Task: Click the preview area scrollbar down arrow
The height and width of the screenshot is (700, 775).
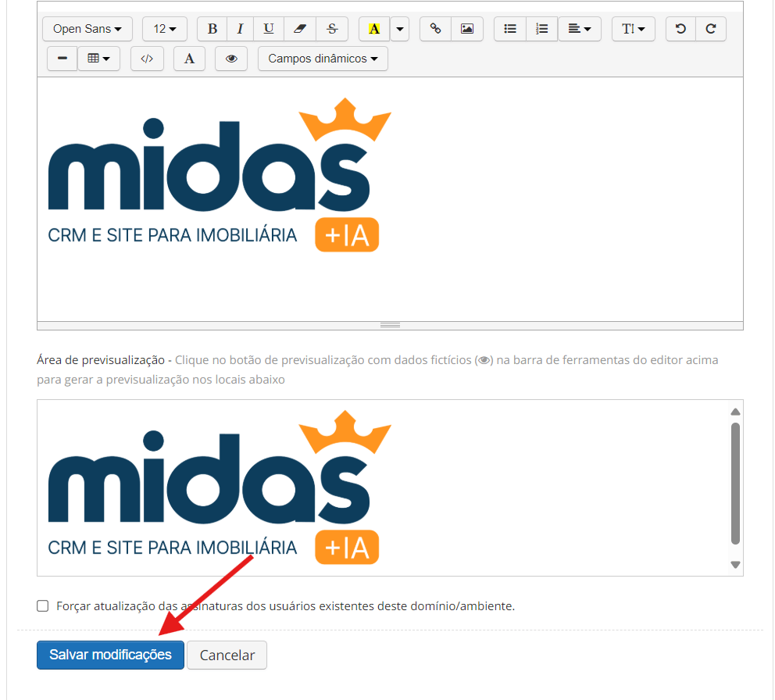Action: 734,565
